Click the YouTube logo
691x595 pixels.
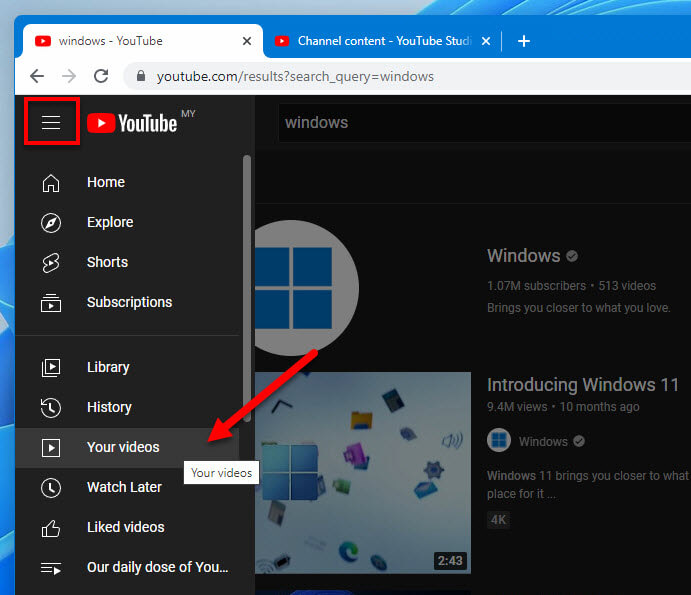(x=132, y=123)
